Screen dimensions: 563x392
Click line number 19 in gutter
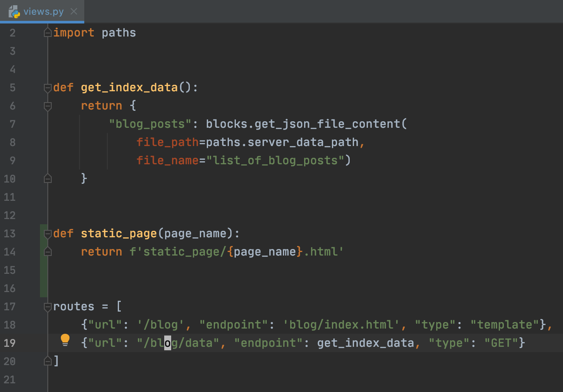click(10, 343)
